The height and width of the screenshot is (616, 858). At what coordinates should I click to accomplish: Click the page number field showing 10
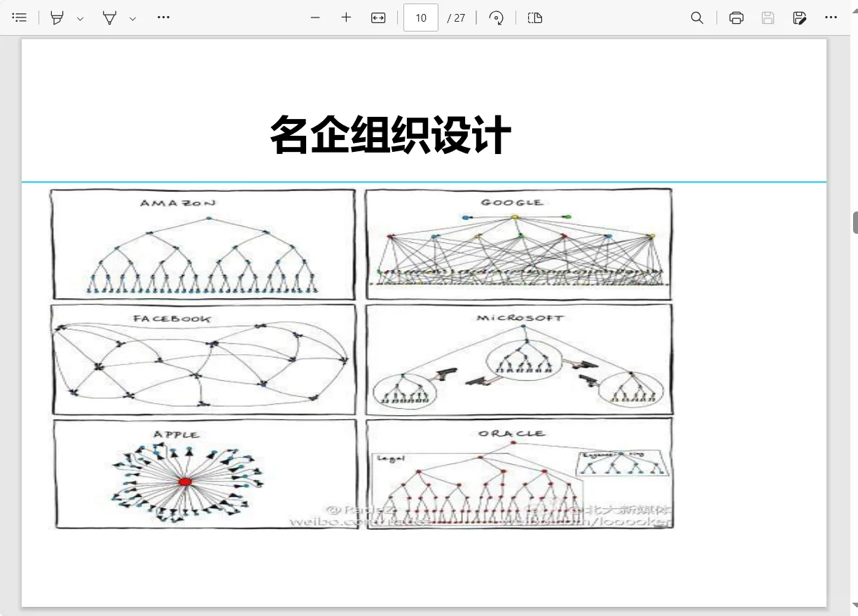click(420, 17)
